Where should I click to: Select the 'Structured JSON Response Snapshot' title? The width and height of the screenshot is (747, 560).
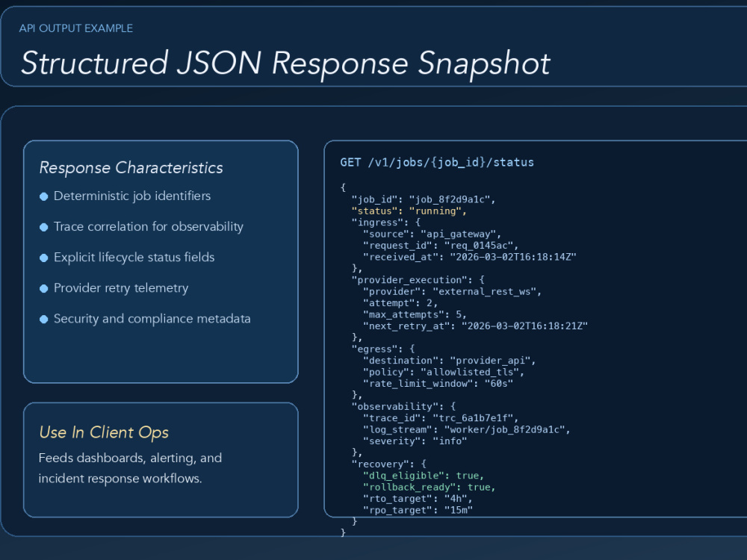click(285, 63)
